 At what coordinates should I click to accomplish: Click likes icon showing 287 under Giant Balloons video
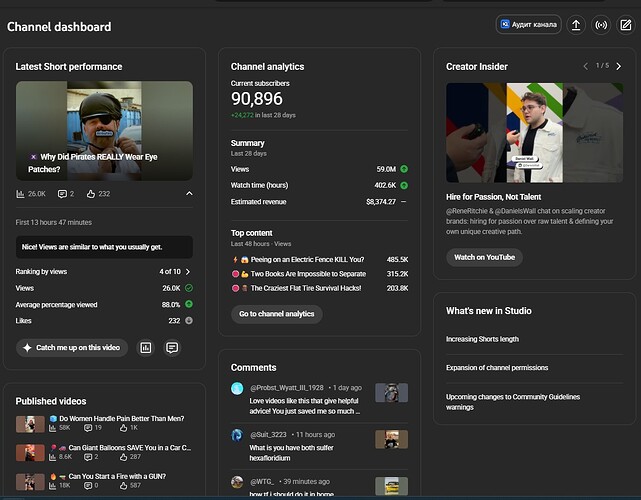(x=123, y=457)
